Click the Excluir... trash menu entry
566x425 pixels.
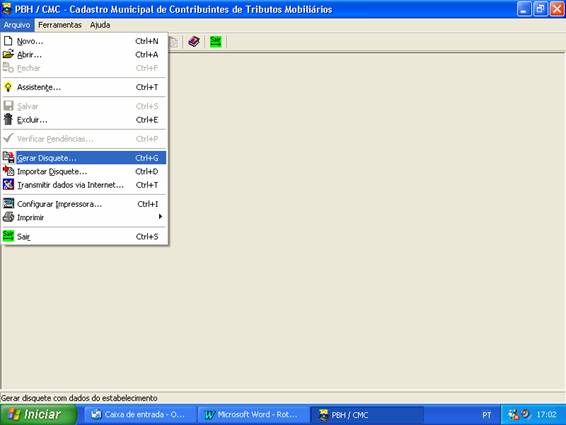click(x=84, y=120)
